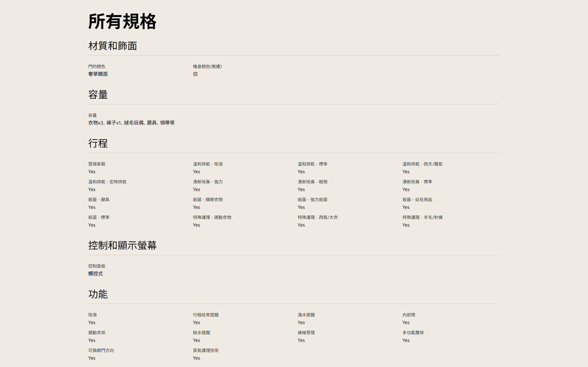Click the 雲端客製 cycle label

(x=96, y=164)
